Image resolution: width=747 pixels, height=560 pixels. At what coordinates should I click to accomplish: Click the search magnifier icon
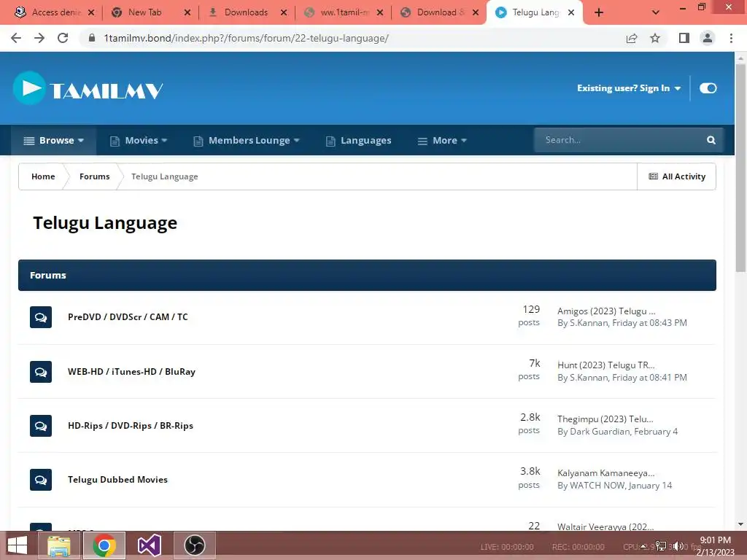tap(711, 140)
